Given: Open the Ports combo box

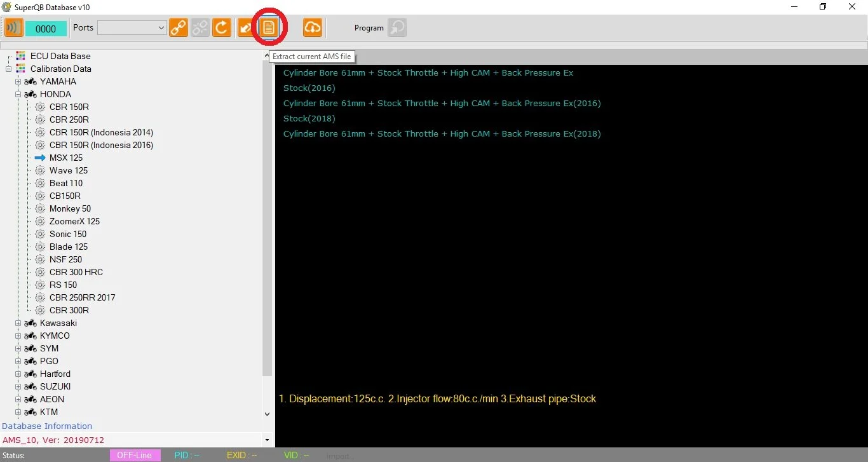Looking at the screenshot, I should (x=132, y=28).
